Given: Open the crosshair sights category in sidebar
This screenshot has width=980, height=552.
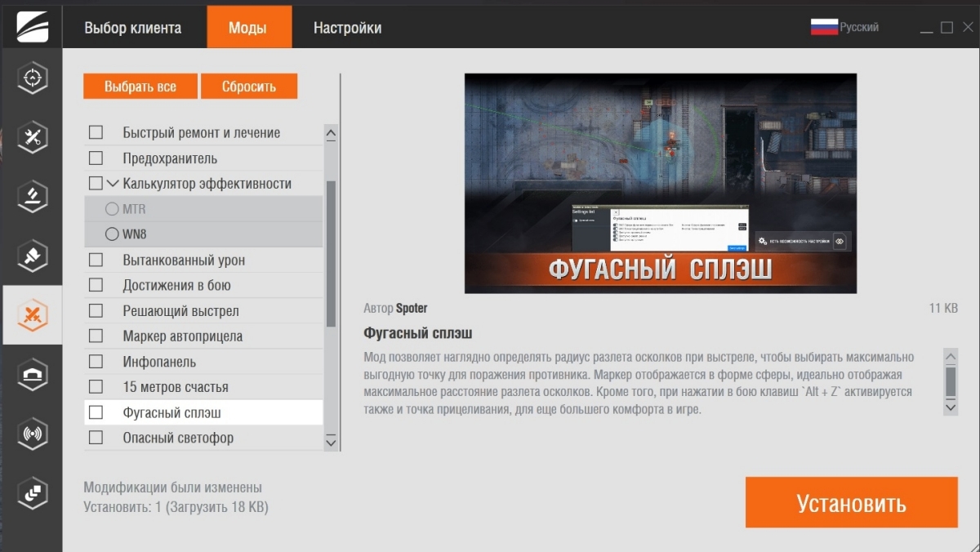Looking at the screenshot, I should click(33, 78).
